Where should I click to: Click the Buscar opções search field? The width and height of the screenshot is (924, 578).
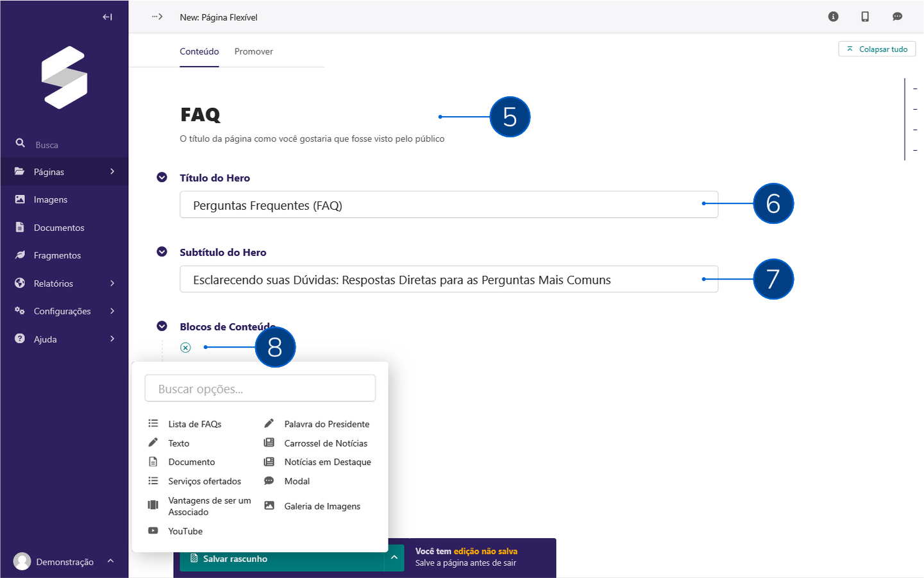[x=260, y=389]
